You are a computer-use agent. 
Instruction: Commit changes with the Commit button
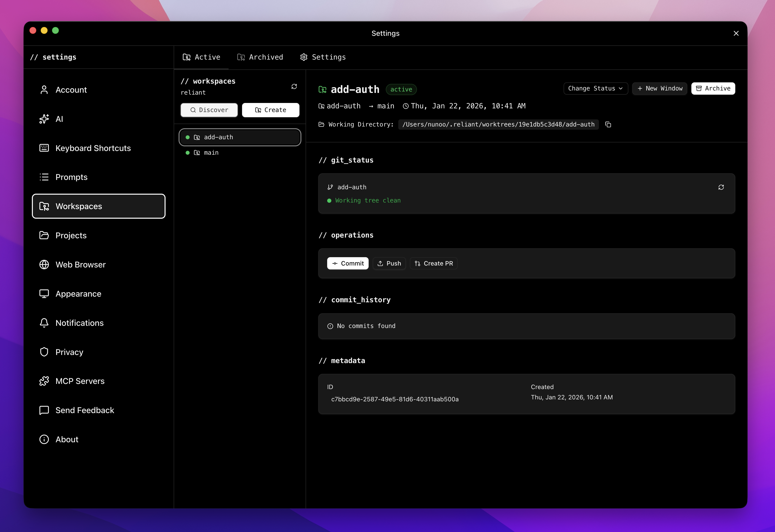click(348, 263)
